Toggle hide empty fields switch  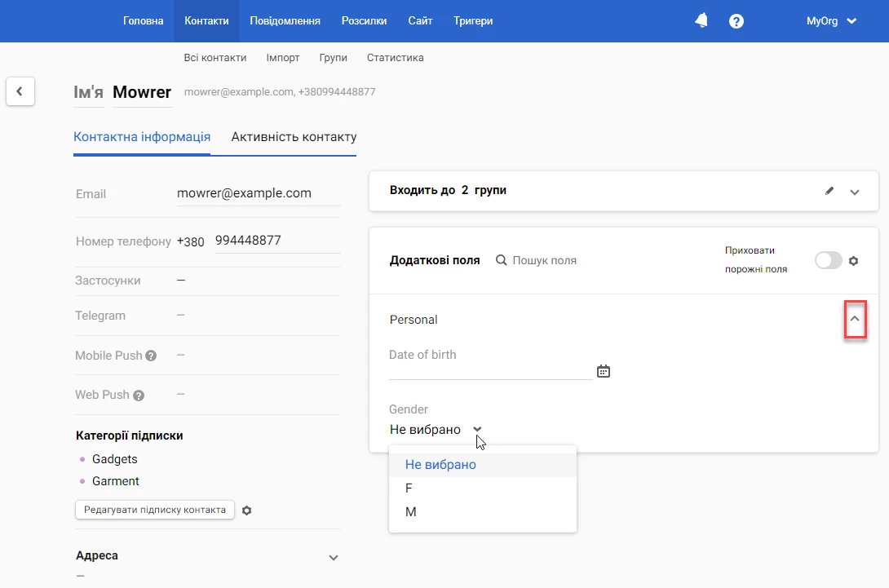coord(829,261)
